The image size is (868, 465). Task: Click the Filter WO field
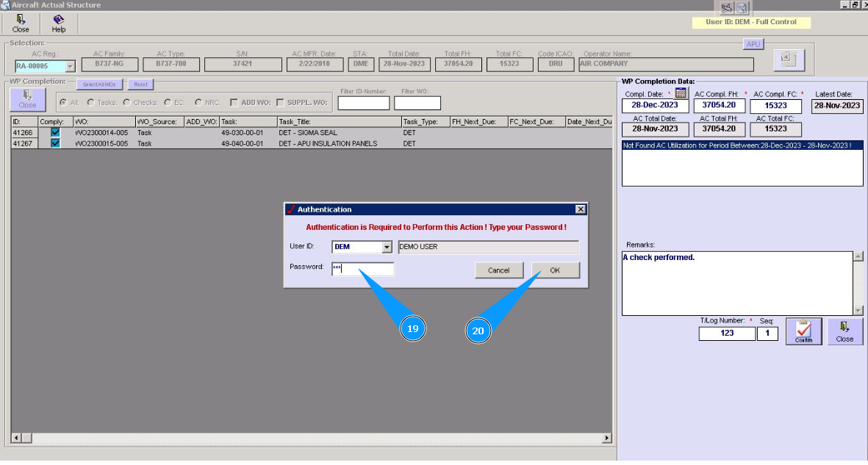(417, 103)
